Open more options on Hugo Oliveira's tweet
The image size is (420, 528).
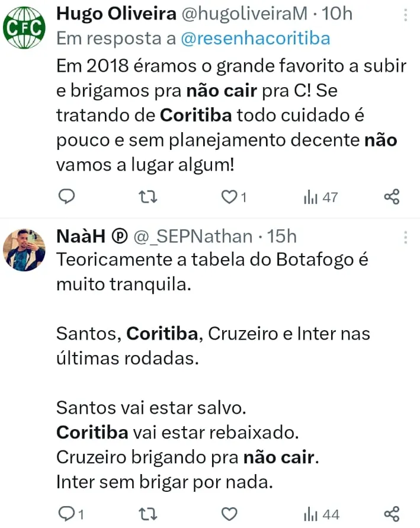(x=405, y=15)
